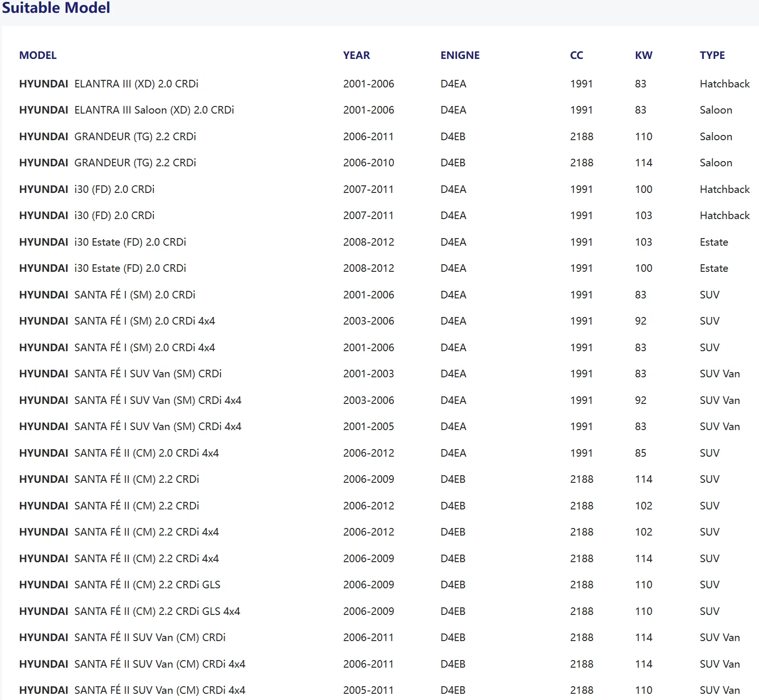Screen dimensions: 759x700
Task: Click "Hatchback" type in ELANTRA III (XD) row
Action: click(725, 84)
